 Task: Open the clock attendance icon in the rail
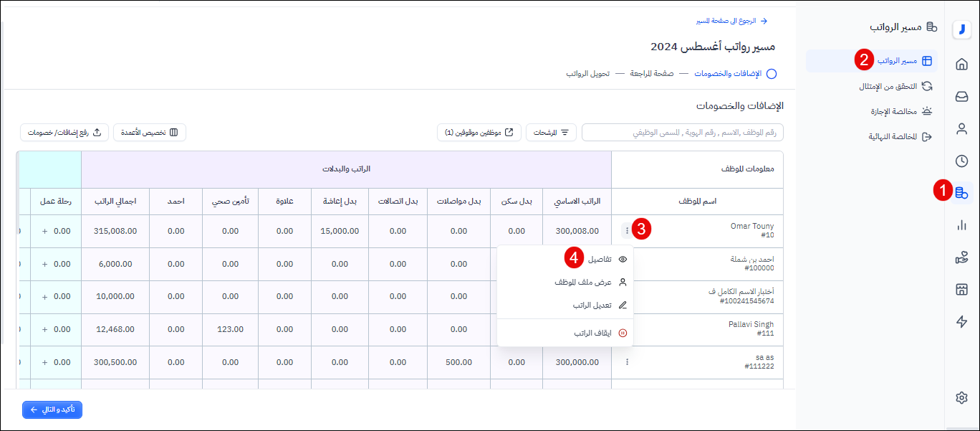pyautogui.click(x=961, y=161)
